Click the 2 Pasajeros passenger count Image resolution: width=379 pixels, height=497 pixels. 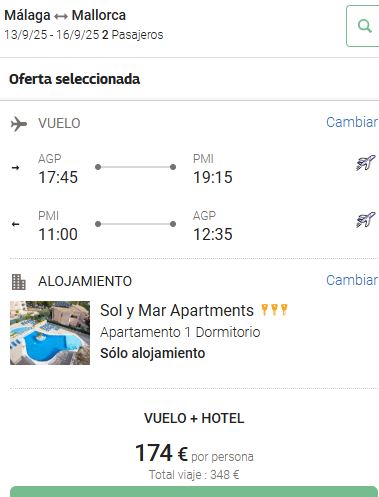coord(133,35)
